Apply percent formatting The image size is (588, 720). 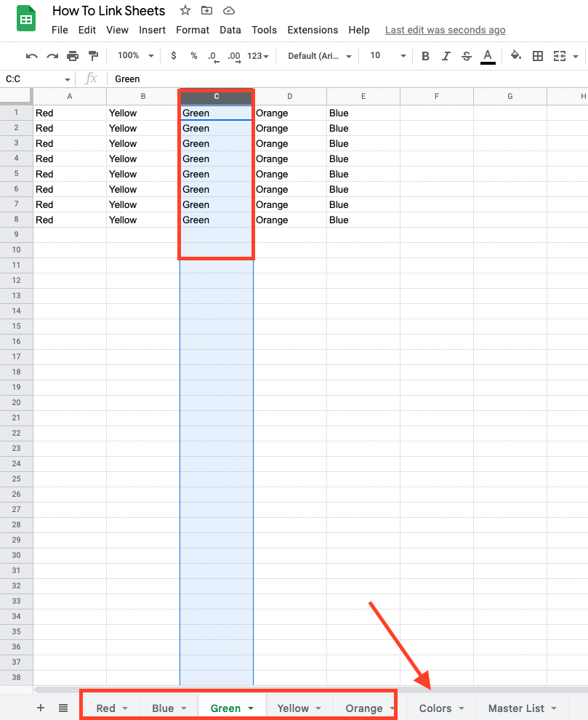(x=193, y=55)
